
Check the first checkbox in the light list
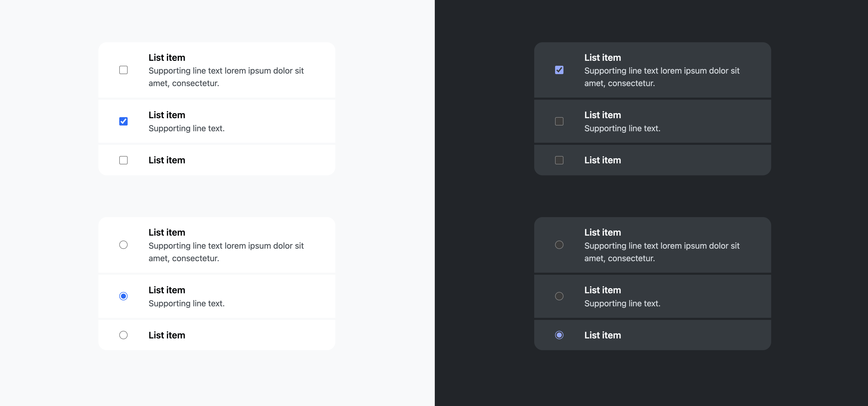click(x=123, y=70)
